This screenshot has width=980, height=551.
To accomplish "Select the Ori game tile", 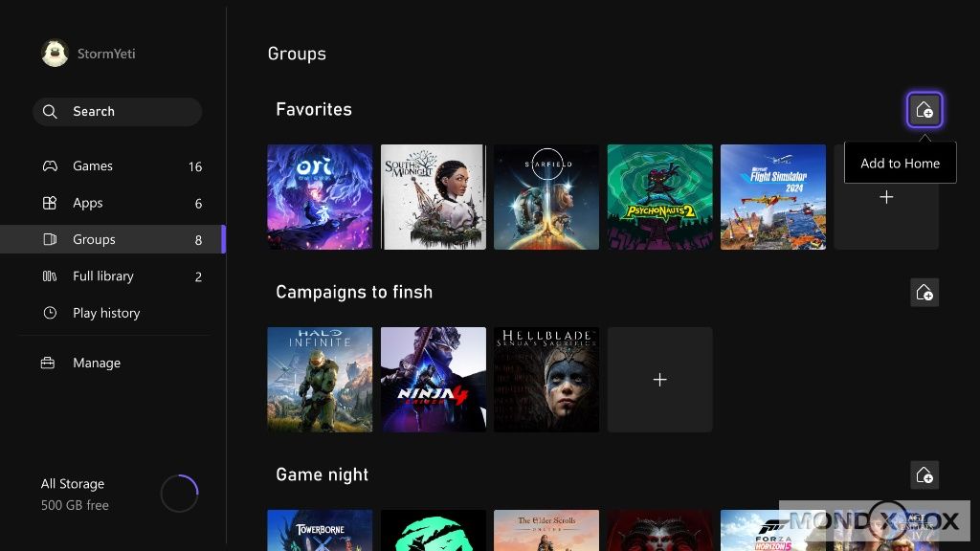I will coord(320,197).
